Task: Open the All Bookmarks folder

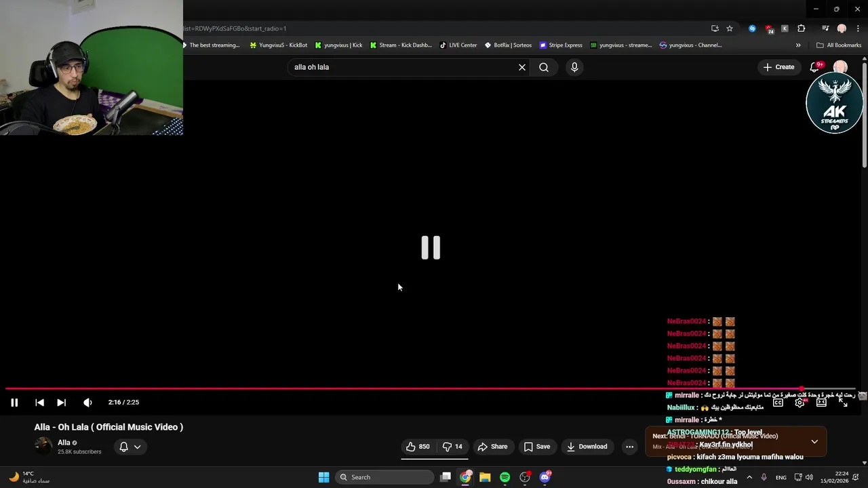Action: (x=839, y=45)
